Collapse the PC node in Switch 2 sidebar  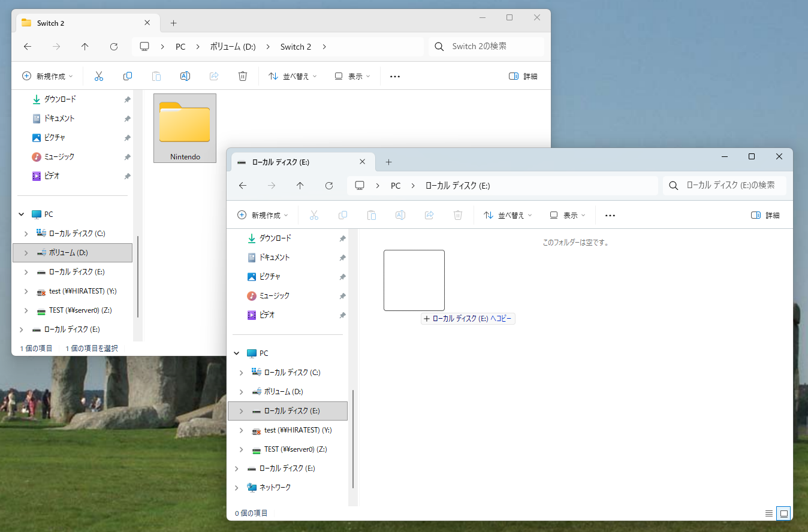pos(22,214)
